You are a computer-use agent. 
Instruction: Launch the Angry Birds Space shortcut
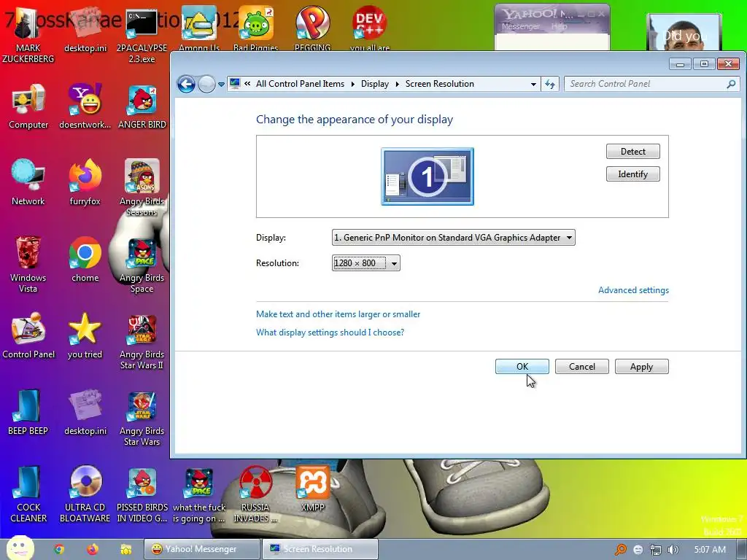(x=142, y=264)
